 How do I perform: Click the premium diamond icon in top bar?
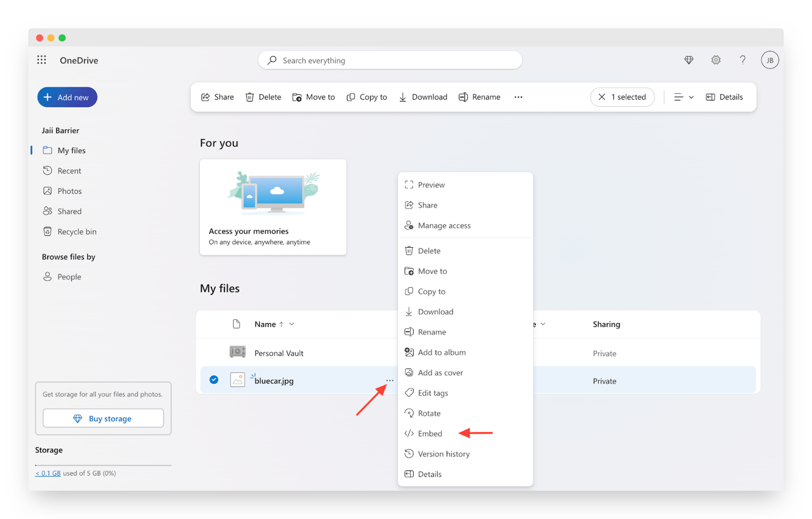coord(689,60)
